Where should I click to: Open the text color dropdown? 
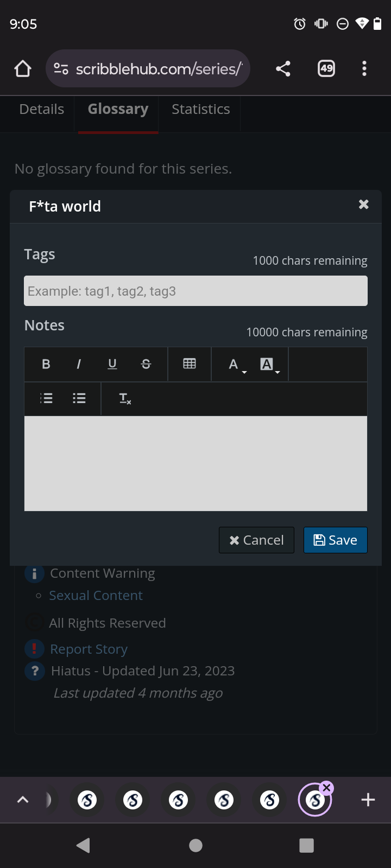[237, 365]
